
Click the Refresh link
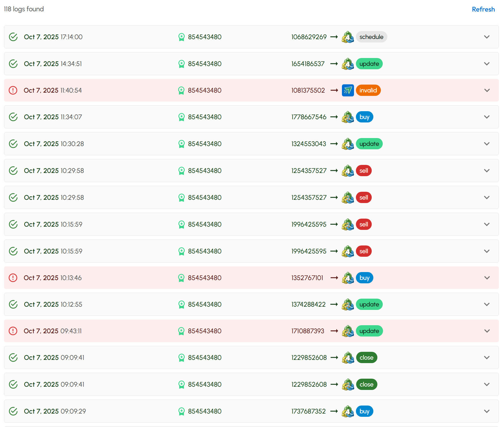[x=483, y=9]
